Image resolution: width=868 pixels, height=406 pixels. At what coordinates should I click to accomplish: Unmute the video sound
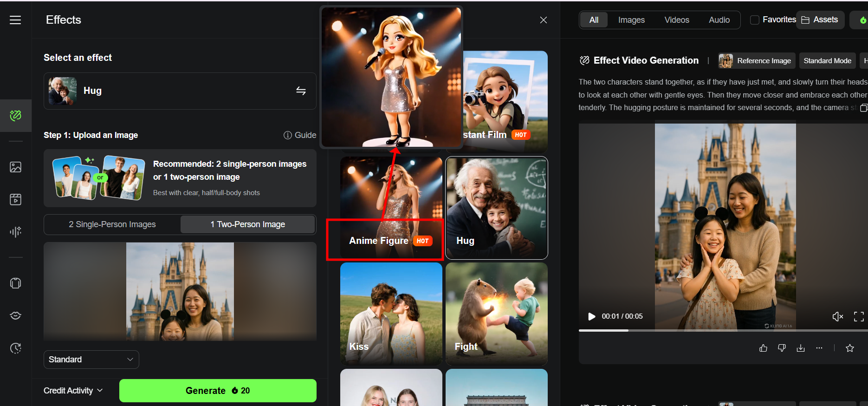(x=838, y=316)
